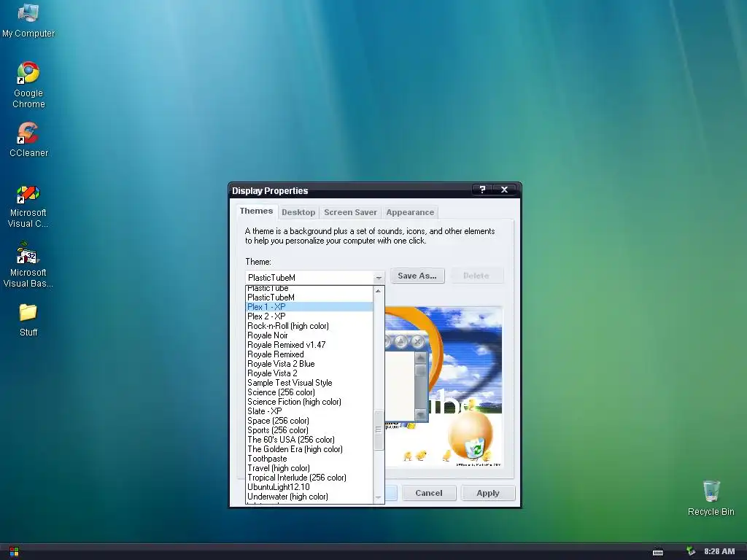Select the Plex 1 - XP theme

coord(309,307)
